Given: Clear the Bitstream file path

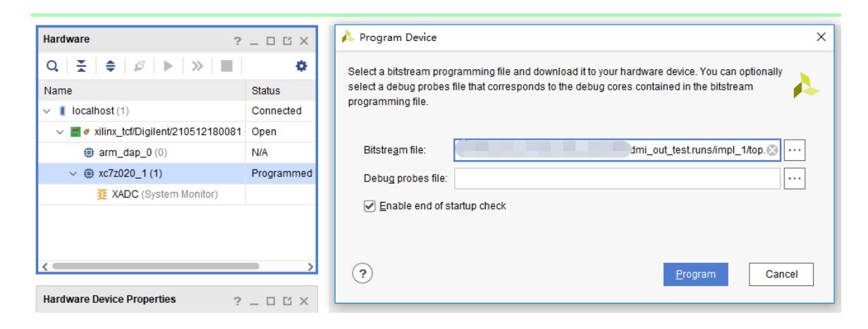Looking at the screenshot, I should (x=772, y=150).
